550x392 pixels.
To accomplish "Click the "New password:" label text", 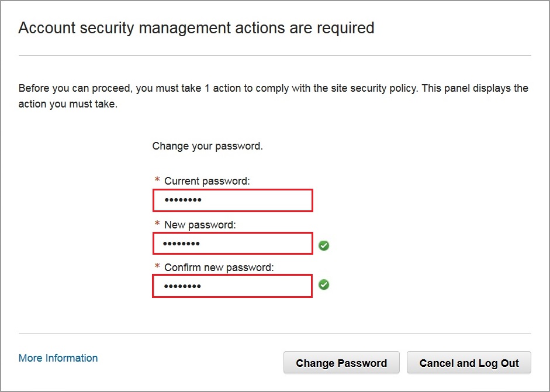I will click(x=200, y=224).
